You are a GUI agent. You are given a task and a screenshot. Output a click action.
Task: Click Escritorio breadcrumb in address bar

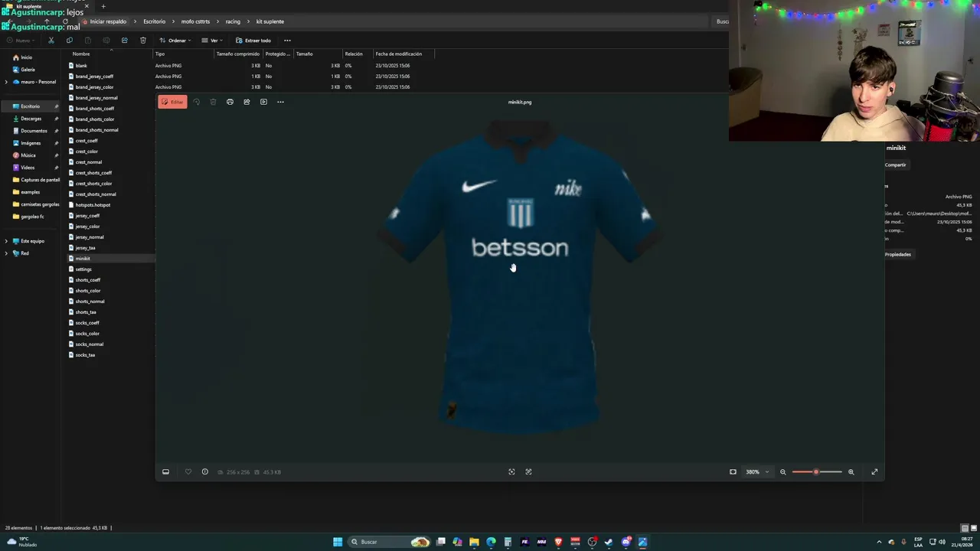click(x=154, y=21)
